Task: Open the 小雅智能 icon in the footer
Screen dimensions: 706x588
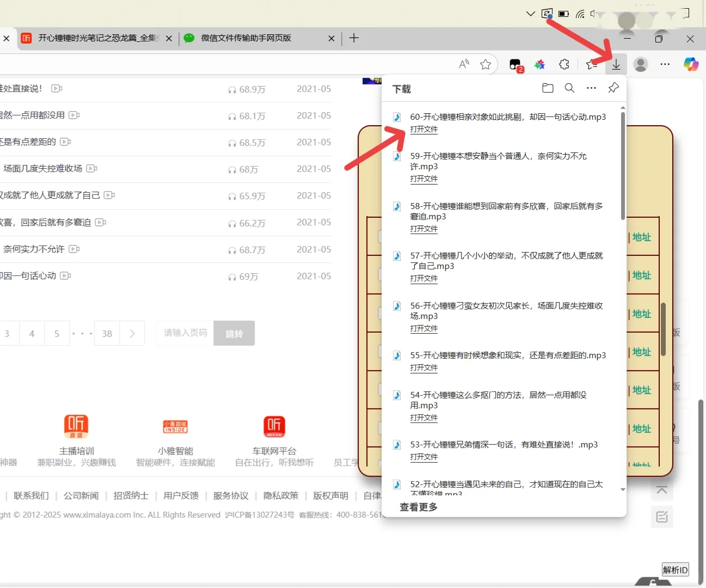Action: point(175,426)
